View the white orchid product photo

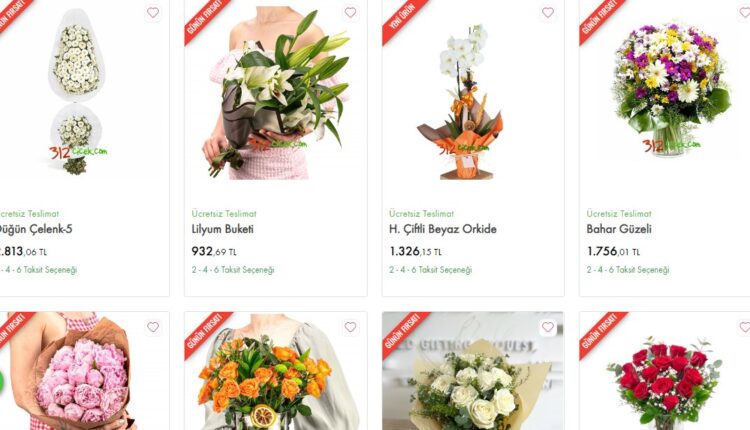click(462, 101)
